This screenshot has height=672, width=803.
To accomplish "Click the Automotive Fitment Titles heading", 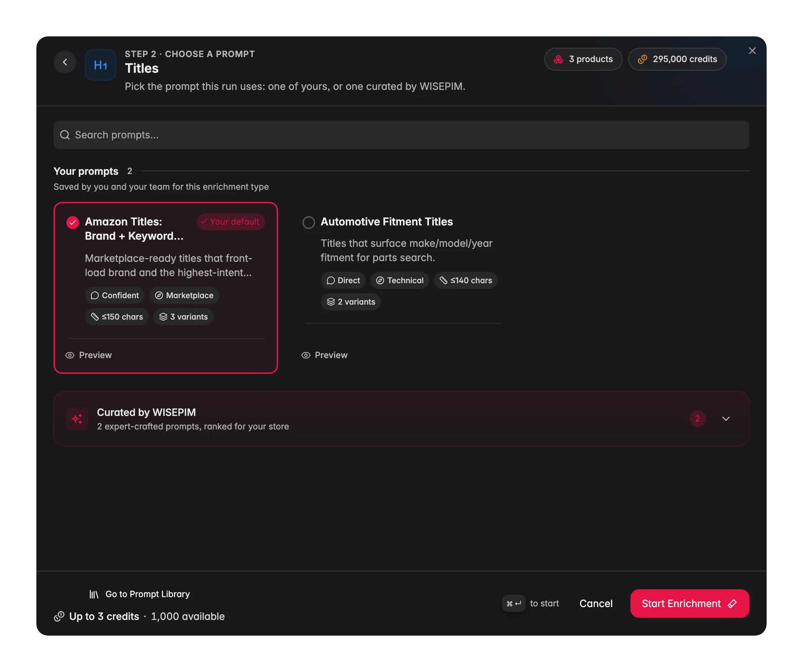I will 387,222.
